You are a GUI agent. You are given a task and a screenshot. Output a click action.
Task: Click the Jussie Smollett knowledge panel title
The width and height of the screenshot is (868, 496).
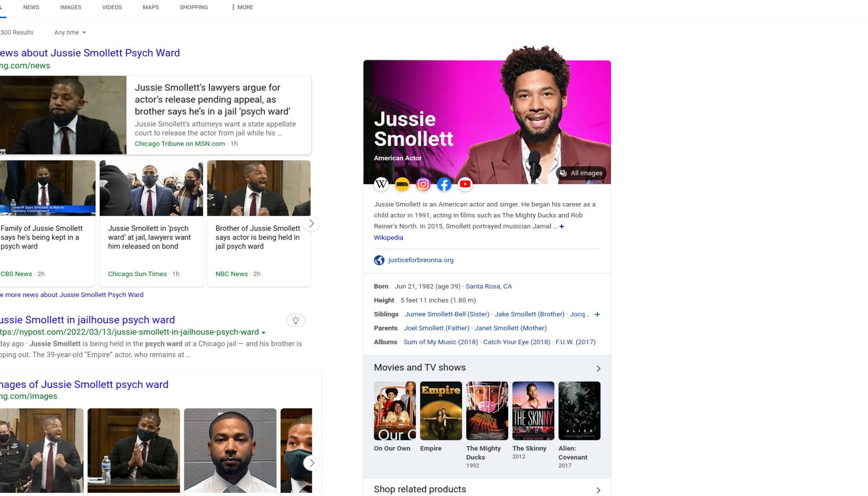[413, 129]
